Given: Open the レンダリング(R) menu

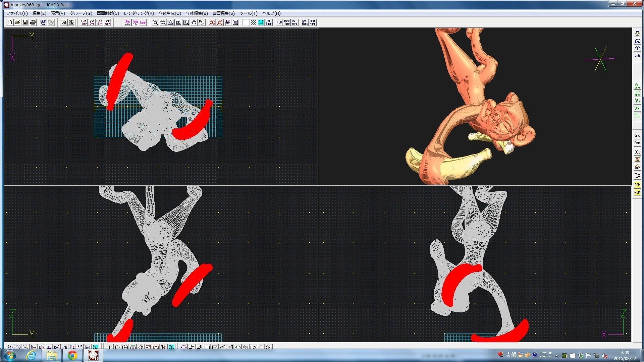Looking at the screenshot, I should click(x=139, y=13).
